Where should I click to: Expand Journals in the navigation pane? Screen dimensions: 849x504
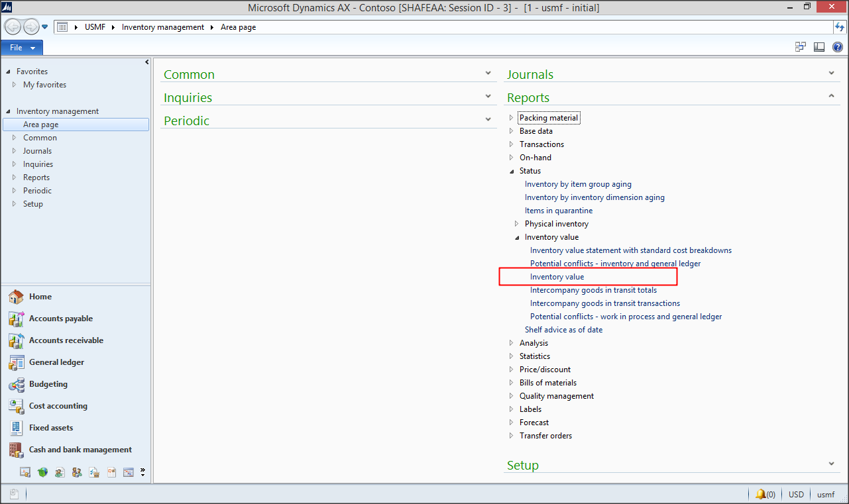point(14,151)
